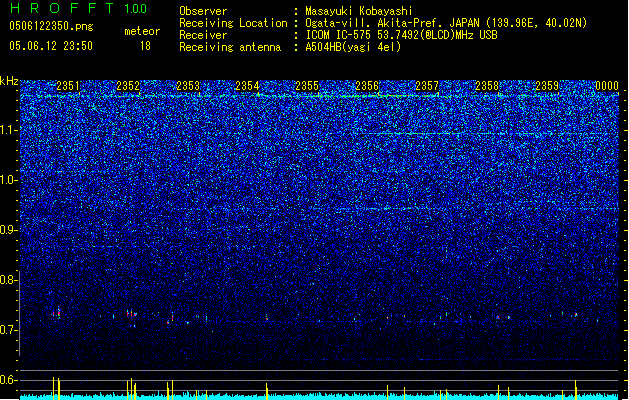
Task: Click the red meteor echo just after 2354
Action: point(267,319)
